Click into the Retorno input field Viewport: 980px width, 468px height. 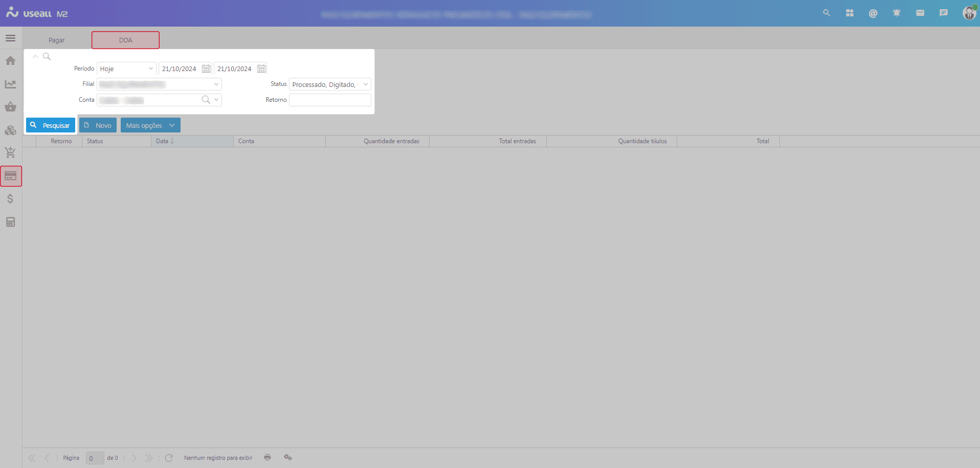330,100
